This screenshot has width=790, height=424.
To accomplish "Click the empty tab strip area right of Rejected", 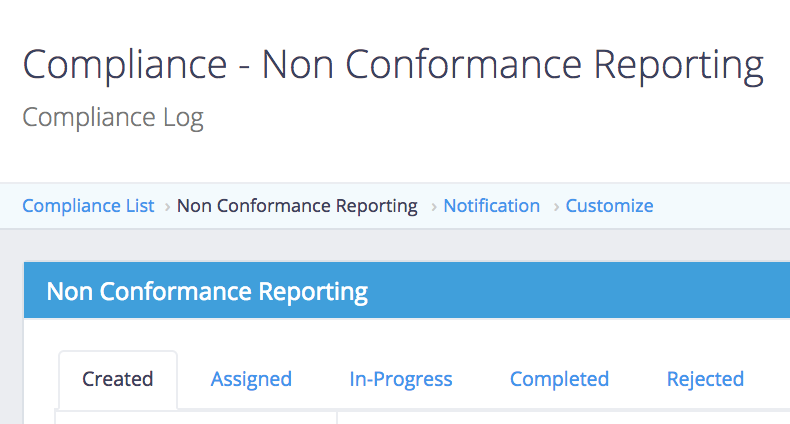I will click(x=772, y=379).
